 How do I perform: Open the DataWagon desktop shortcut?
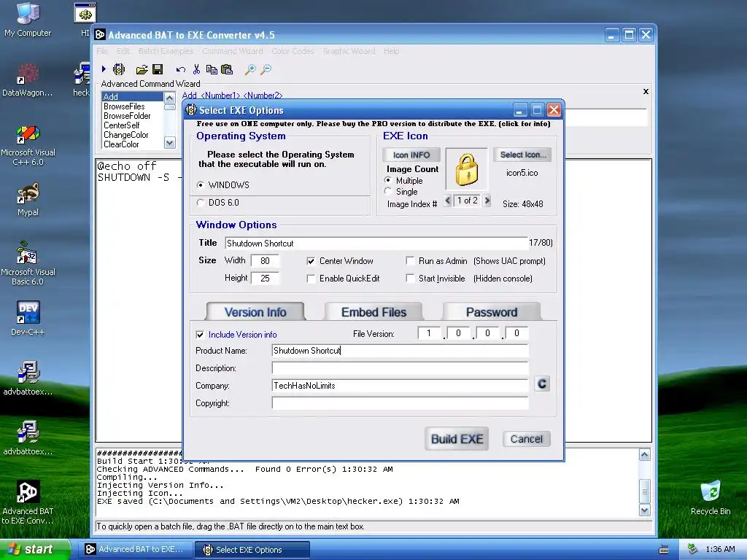(x=28, y=80)
